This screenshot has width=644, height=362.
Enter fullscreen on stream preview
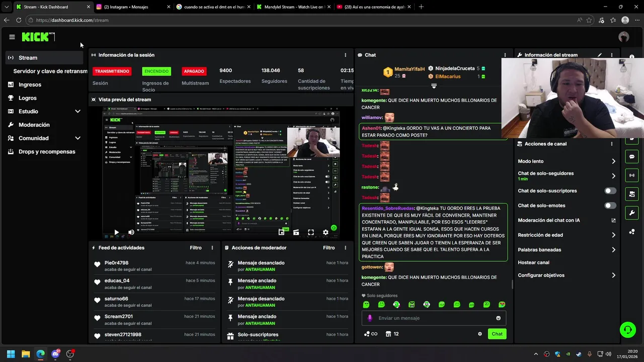point(311,232)
